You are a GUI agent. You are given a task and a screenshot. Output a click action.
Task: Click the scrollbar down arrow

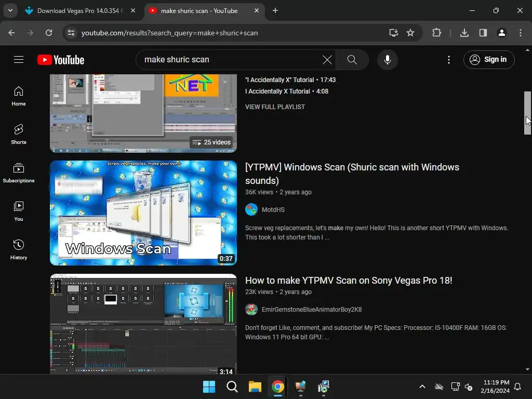tap(527, 369)
